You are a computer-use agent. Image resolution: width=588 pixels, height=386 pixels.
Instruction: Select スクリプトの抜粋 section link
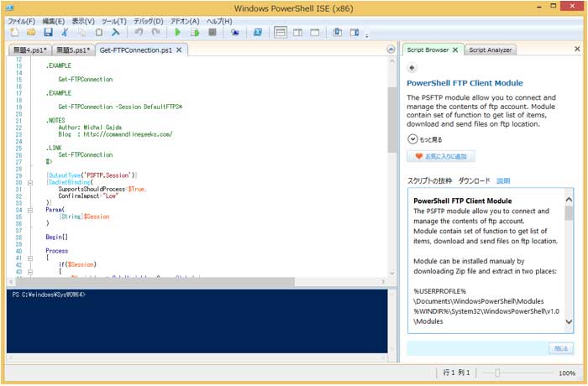pyautogui.click(x=430, y=180)
